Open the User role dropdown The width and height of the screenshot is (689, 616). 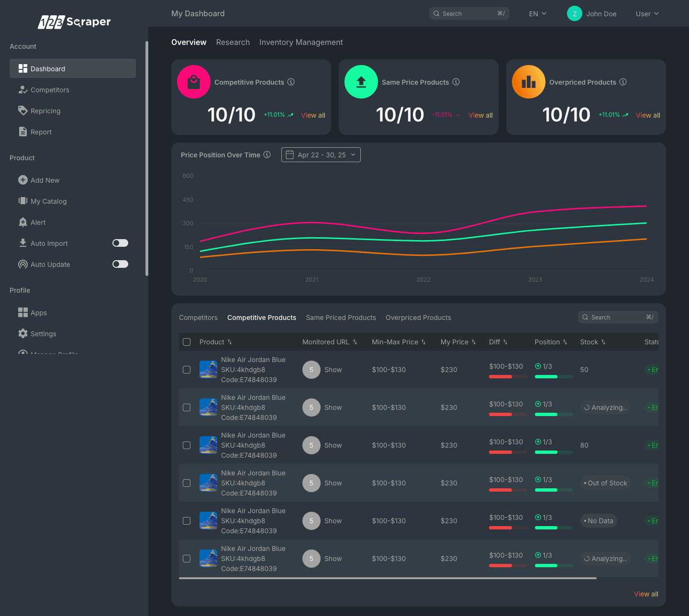(x=647, y=13)
